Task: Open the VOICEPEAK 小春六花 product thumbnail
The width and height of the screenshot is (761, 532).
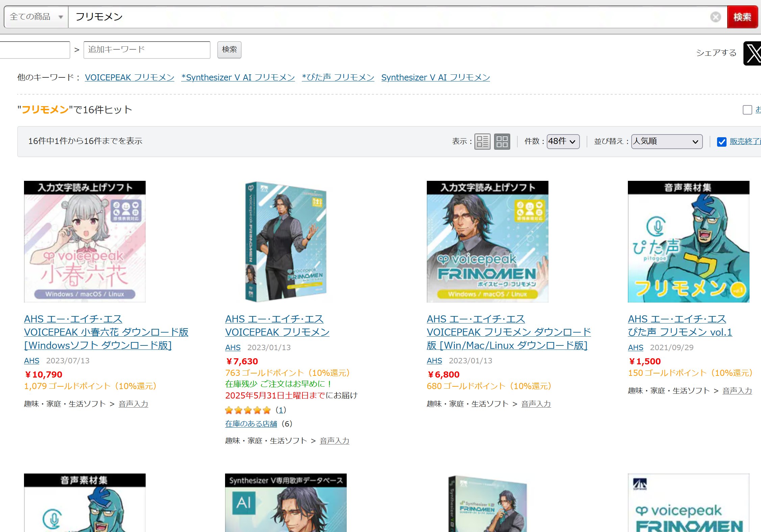Action: point(85,242)
